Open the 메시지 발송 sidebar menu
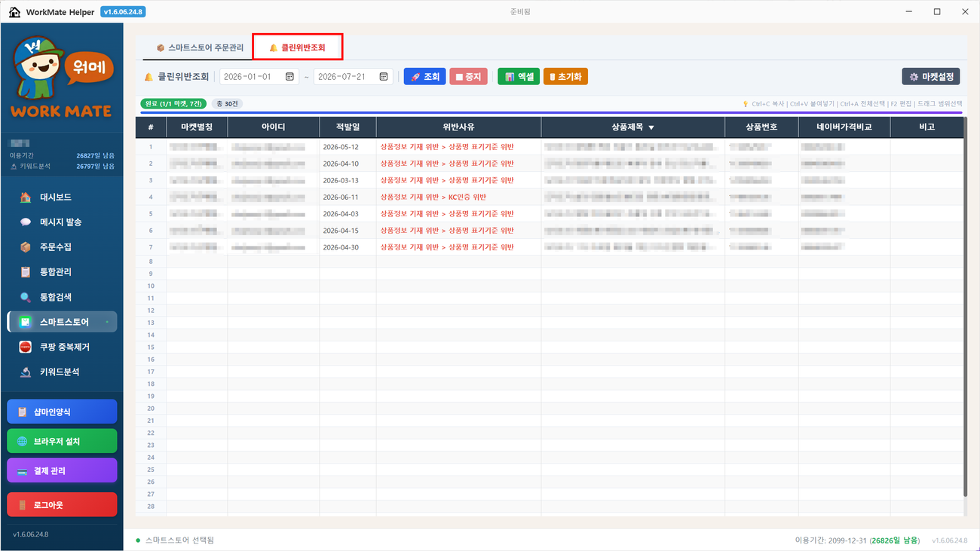 (62, 222)
